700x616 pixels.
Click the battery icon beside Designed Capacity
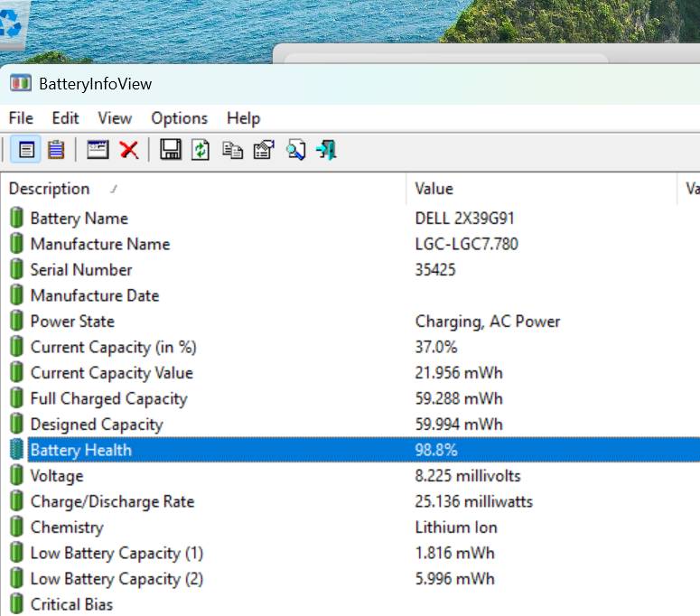pos(16,424)
